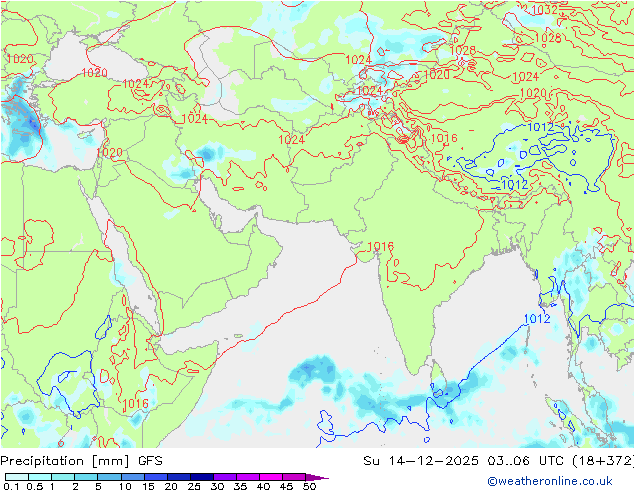Select the 5 to 10 mm legend swatch
This screenshot has height=490, width=634.
tap(109, 477)
